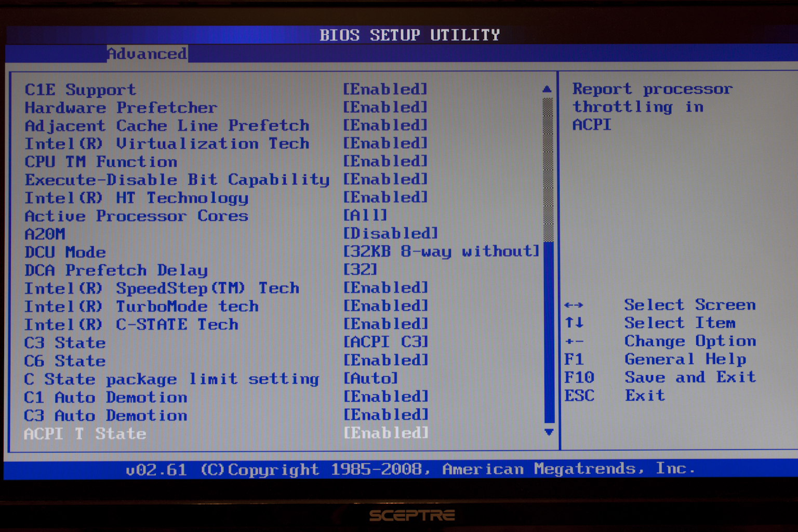This screenshot has height=532, width=798.
Task: Select the Hardware Prefetcher label
Action: 121,108
